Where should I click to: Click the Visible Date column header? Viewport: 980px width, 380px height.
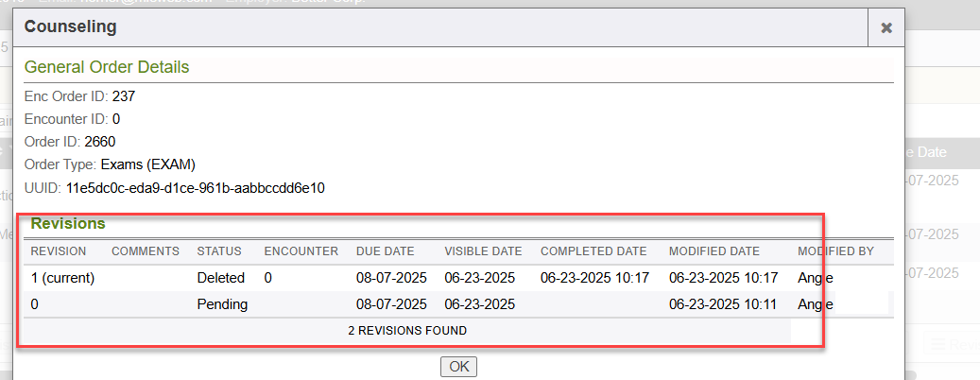pos(483,251)
